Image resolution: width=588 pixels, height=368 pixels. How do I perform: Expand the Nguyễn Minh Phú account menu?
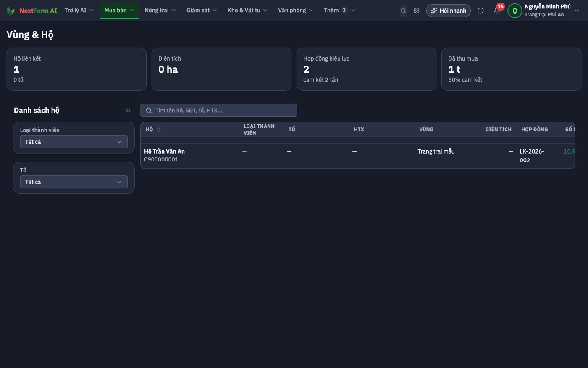[x=544, y=11]
